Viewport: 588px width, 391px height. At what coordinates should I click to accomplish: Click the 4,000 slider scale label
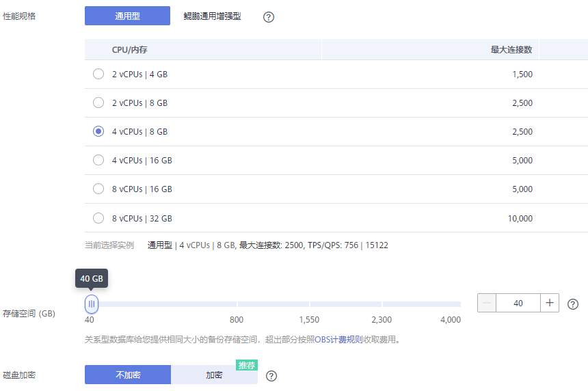click(x=451, y=320)
